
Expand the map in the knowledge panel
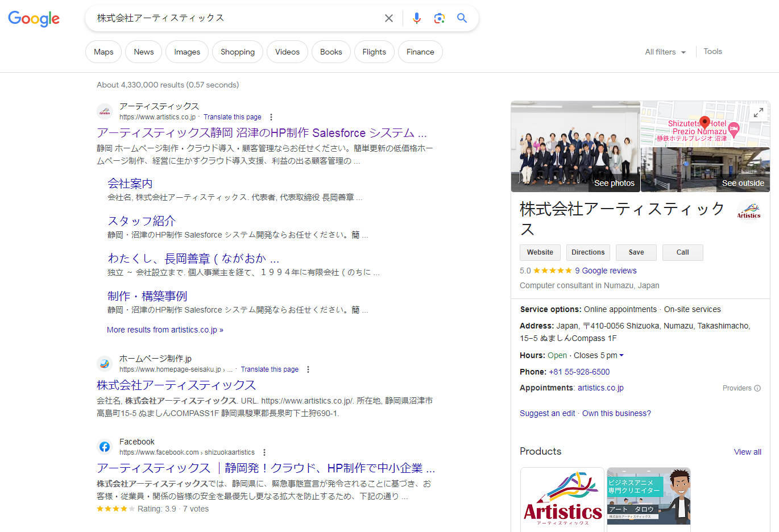coord(758,113)
